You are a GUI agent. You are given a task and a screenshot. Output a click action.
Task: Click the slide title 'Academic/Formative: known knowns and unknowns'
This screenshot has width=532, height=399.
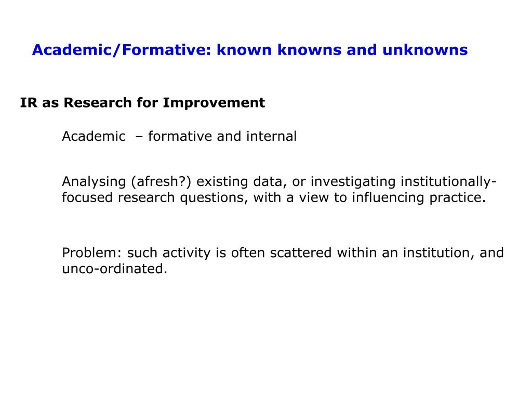pyautogui.click(x=250, y=50)
